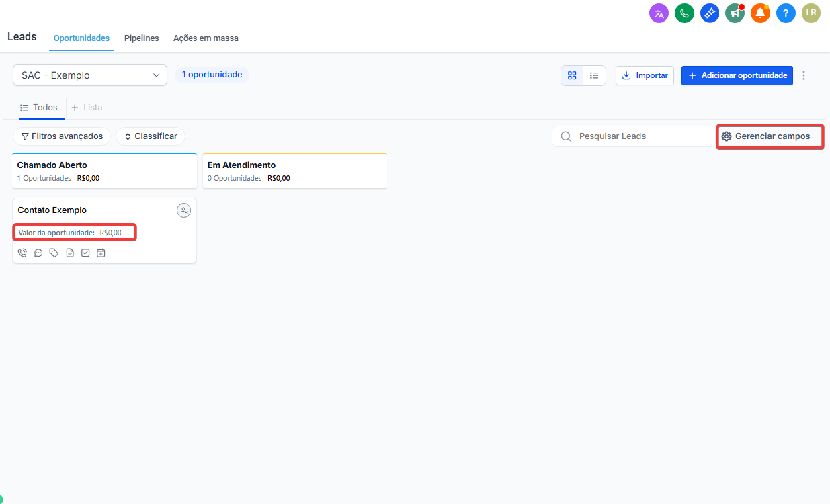Click the green phone dialer icon
Screen dimensions: 830x504
point(684,13)
